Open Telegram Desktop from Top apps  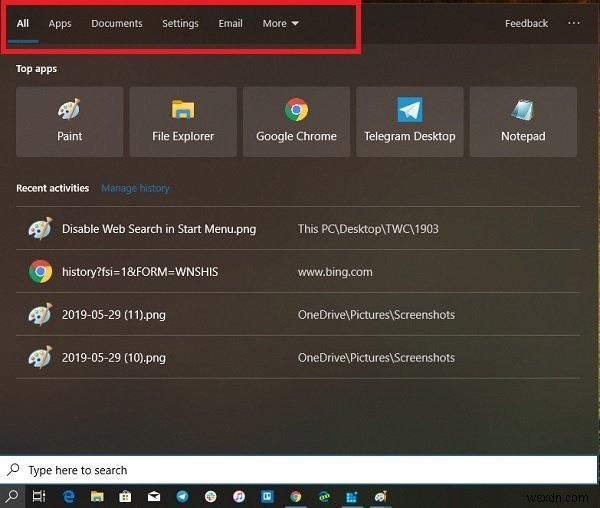tap(410, 122)
